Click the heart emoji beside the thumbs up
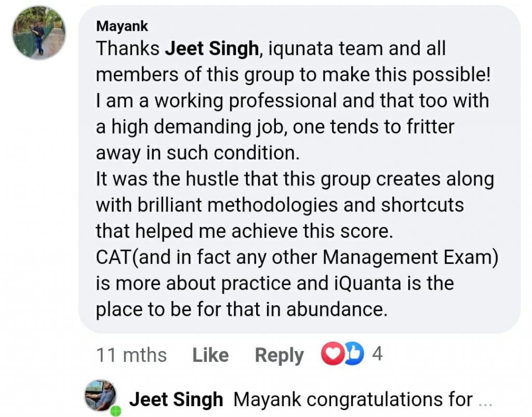The height and width of the screenshot is (417, 532). [x=332, y=354]
